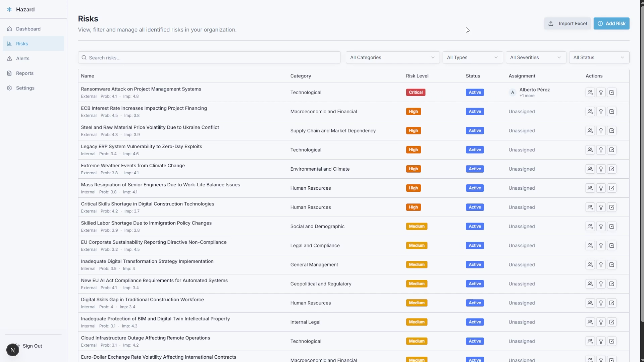Go to Dashboard in the sidebar
The image size is (644, 362).
(x=28, y=29)
